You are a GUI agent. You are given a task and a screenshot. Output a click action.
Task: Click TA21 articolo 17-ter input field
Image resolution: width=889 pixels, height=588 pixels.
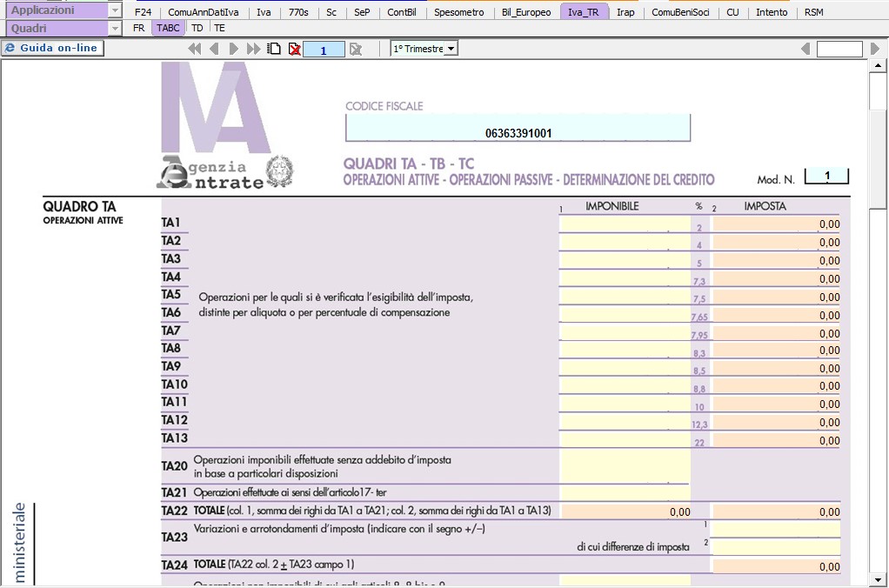pyautogui.click(x=625, y=492)
